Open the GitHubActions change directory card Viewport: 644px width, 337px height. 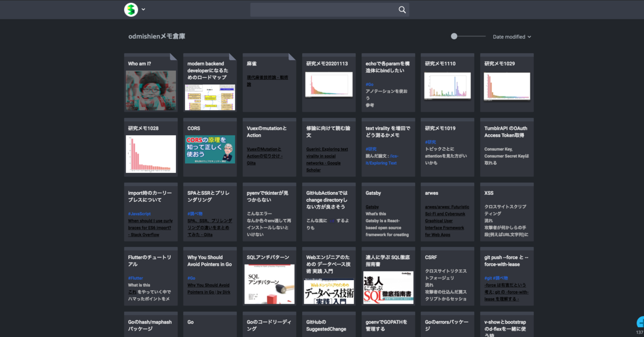point(329,212)
